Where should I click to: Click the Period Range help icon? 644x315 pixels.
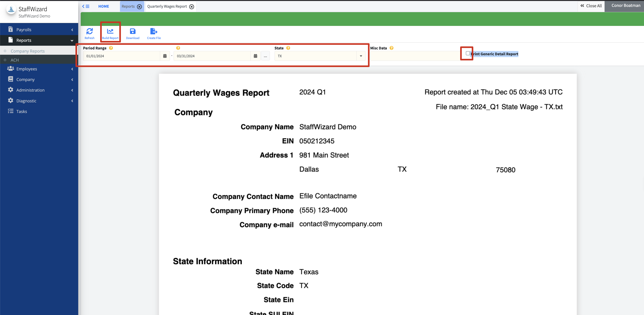pos(111,48)
